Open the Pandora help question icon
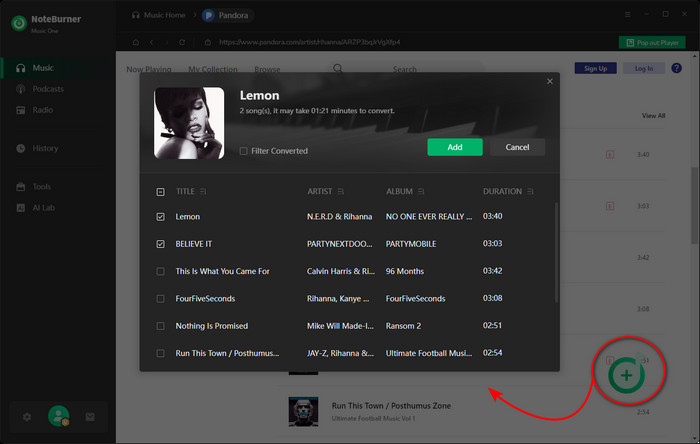The height and width of the screenshot is (444, 700). tap(676, 68)
